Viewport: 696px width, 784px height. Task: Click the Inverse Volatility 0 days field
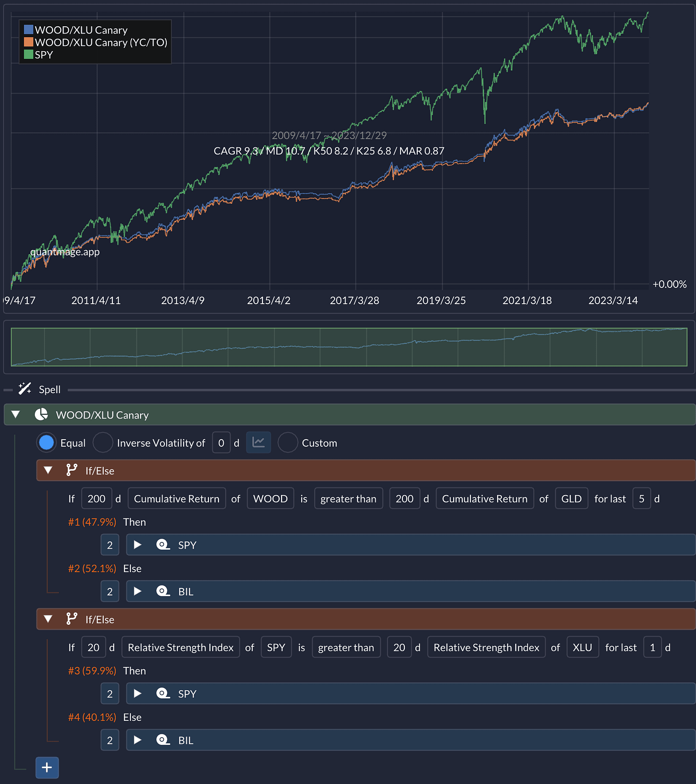pyautogui.click(x=221, y=442)
